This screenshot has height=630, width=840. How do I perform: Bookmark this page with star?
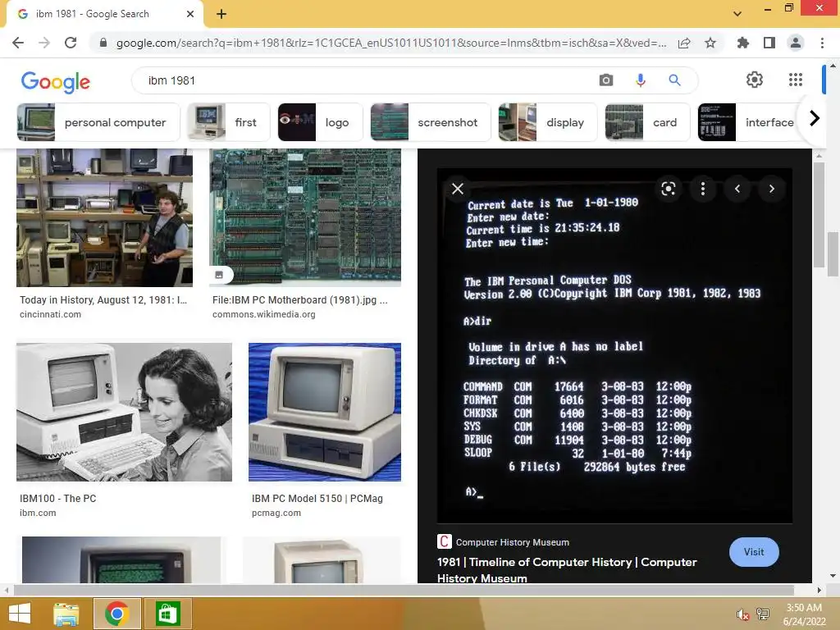[x=710, y=43]
